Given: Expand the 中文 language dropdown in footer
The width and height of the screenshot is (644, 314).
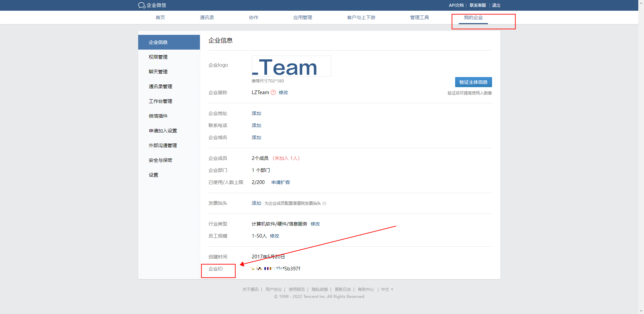Looking at the screenshot, I should (387, 290).
